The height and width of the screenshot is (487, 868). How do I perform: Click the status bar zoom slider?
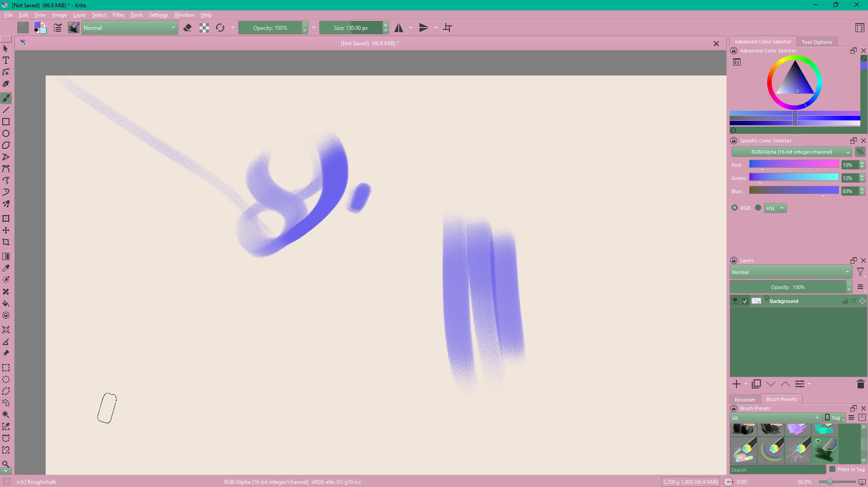click(838, 482)
